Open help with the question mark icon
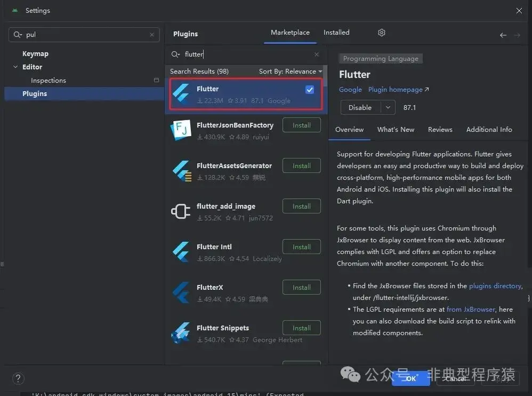Viewport: 532px width, 396px height. click(x=18, y=378)
